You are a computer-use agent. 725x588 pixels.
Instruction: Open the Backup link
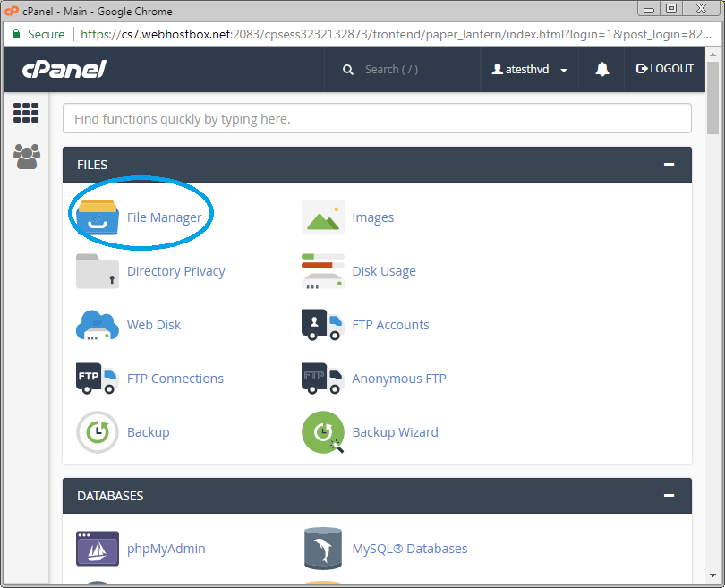[x=149, y=432]
